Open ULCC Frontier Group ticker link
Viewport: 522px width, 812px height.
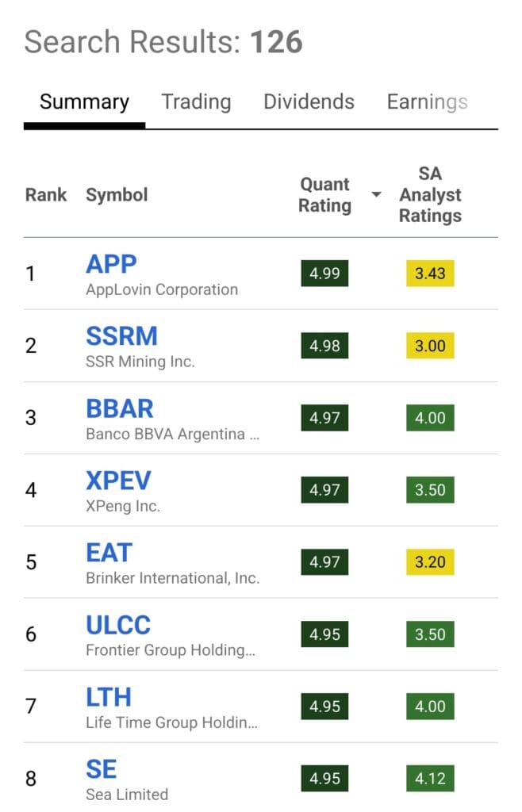click(x=118, y=625)
